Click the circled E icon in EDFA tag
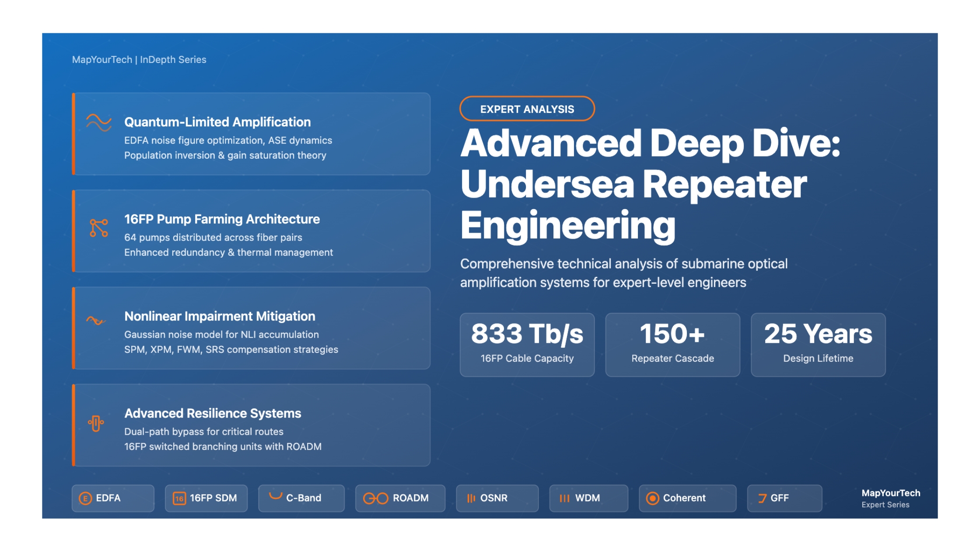 point(85,498)
